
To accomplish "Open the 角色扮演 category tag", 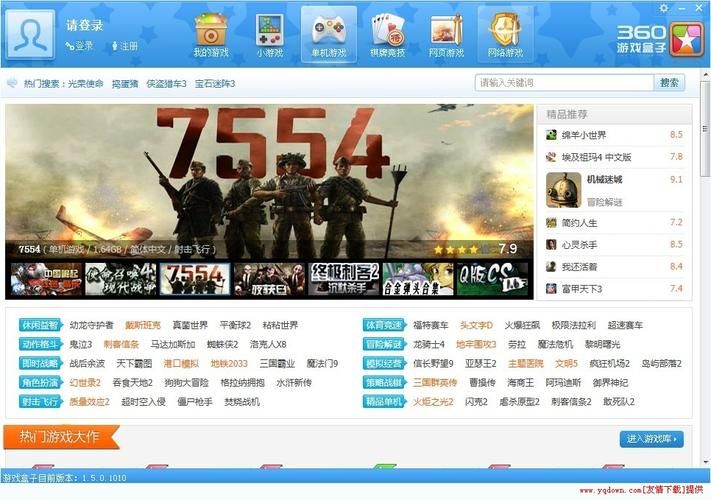I will [40, 382].
